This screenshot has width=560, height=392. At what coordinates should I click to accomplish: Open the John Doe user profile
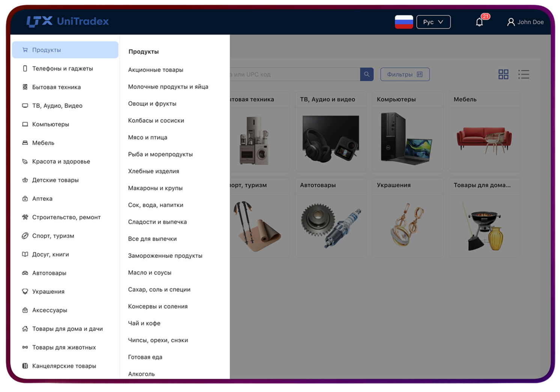click(525, 22)
